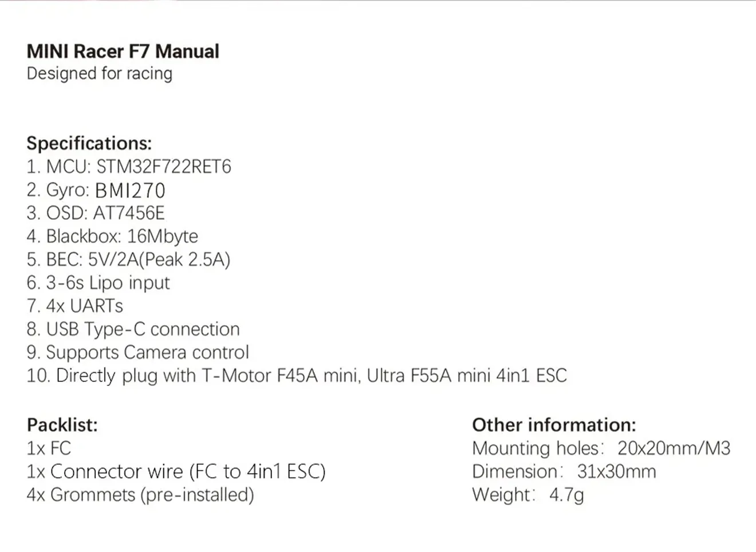Click the "MINI Racer F7 Manual" title
This screenshot has width=756, height=552.
(123, 52)
